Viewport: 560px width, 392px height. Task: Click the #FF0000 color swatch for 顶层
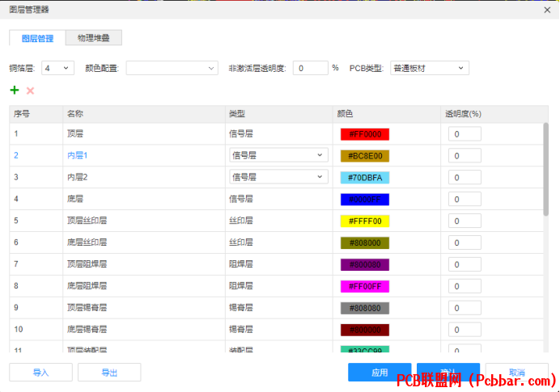tap(365, 134)
